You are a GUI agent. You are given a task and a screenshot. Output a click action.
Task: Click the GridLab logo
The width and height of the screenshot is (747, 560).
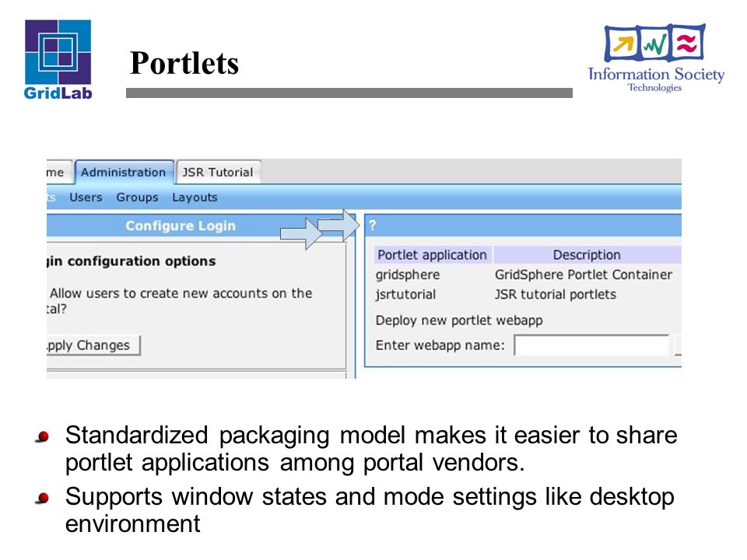58,60
